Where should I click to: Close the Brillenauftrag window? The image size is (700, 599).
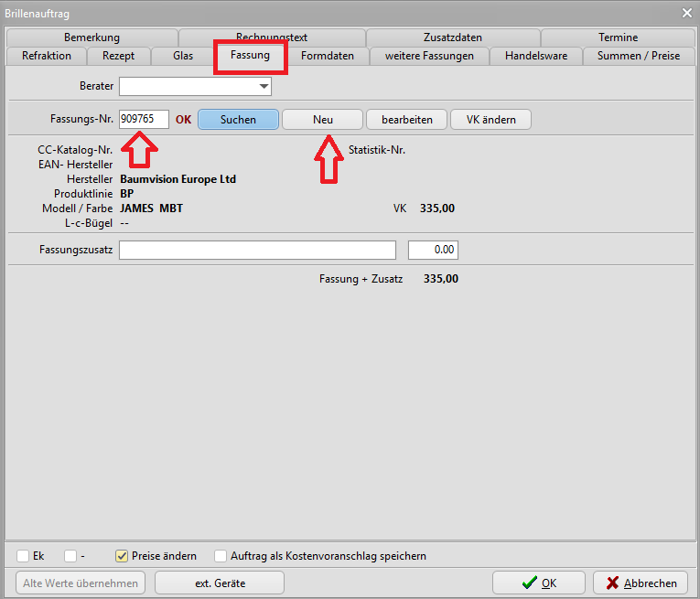click(x=687, y=14)
